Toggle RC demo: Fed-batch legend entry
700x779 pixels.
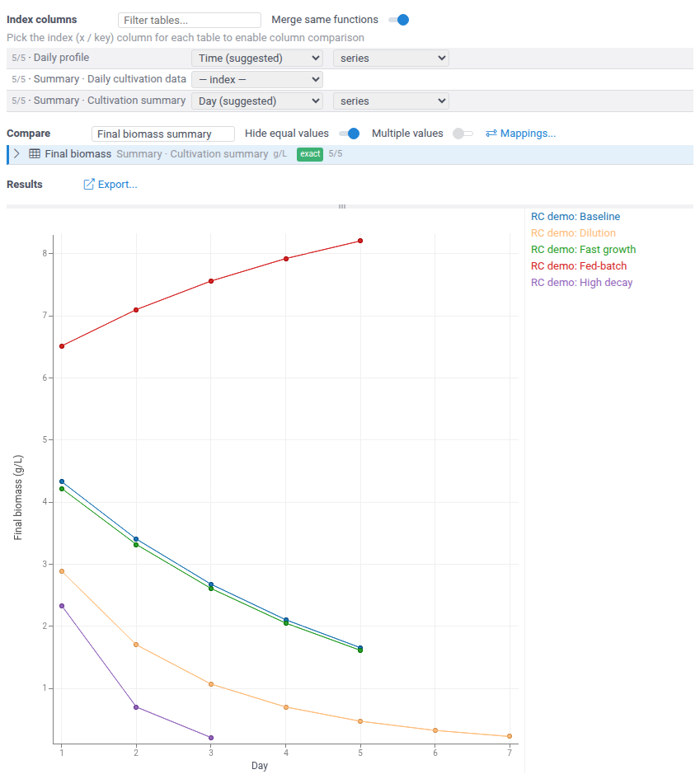tap(579, 265)
